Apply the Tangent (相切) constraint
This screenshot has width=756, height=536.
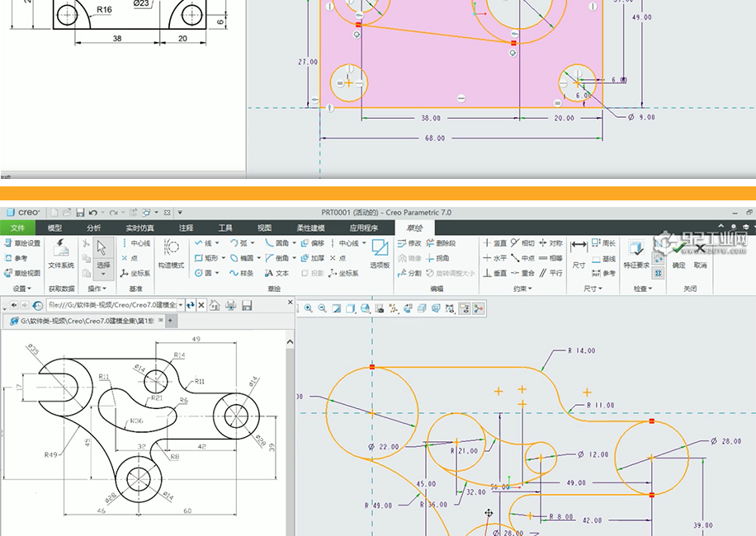pyautogui.click(x=522, y=243)
